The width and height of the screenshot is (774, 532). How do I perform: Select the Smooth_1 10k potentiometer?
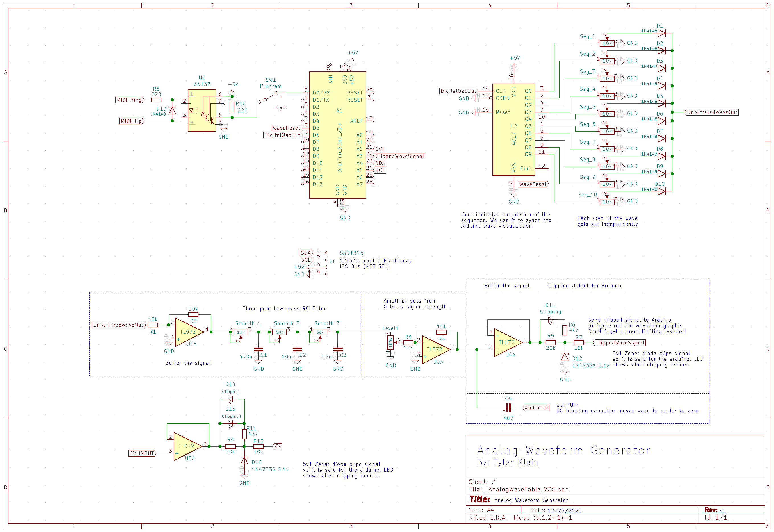point(241,332)
